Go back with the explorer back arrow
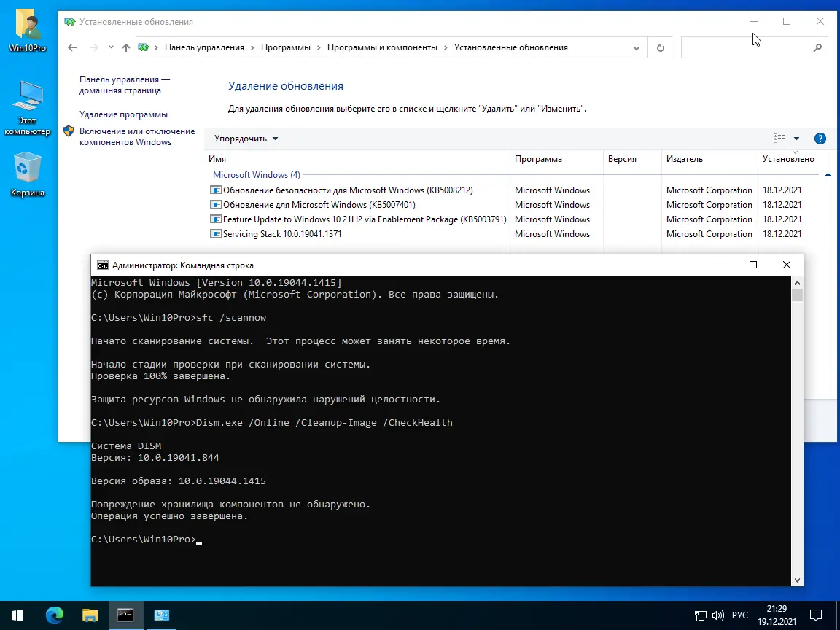Screen dimensions: 840x630 coord(72,47)
